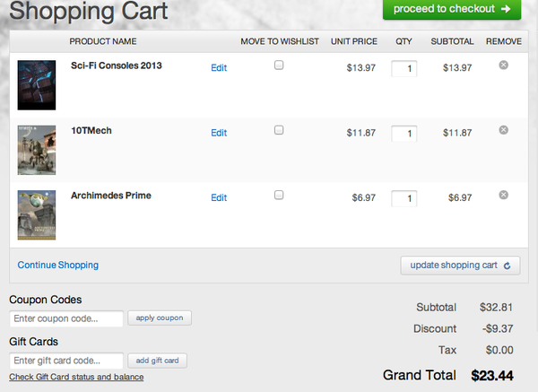This screenshot has width=538, height=392.
Task: Edit the 10TMech item
Action: (219, 133)
